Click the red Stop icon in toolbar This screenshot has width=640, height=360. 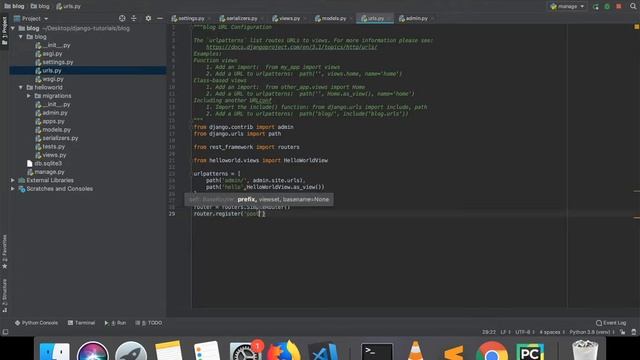(619, 7)
